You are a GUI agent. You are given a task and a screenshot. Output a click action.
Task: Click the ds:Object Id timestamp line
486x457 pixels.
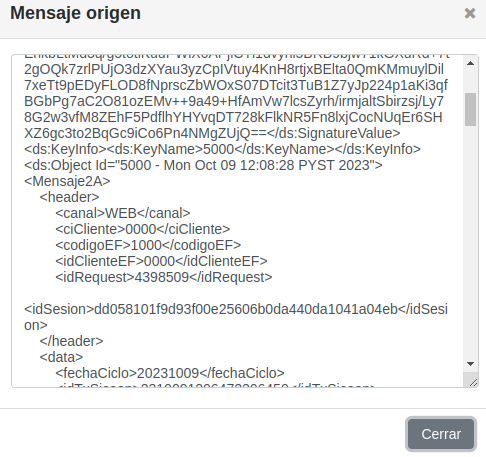click(203, 165)
